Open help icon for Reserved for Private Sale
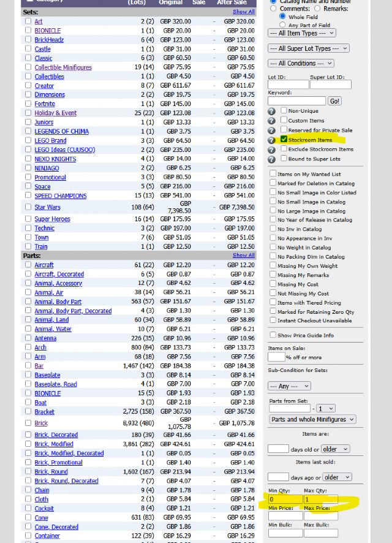This screenshot has height=543, width=392. (271, 131)
